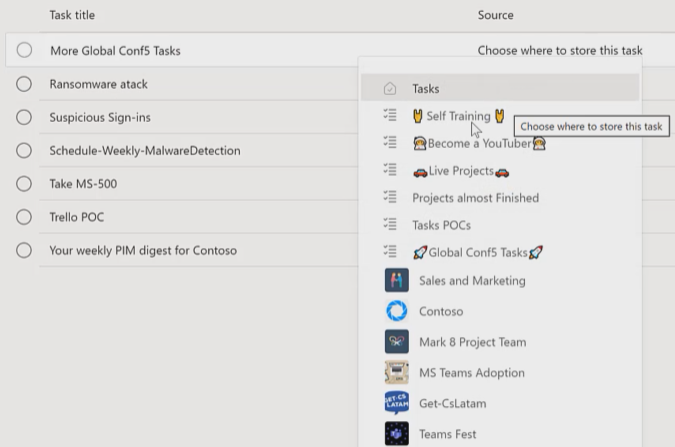Viewport: 675px width, 447px height.
Task: Open the Take MS-500 task title
Action: 83,184
